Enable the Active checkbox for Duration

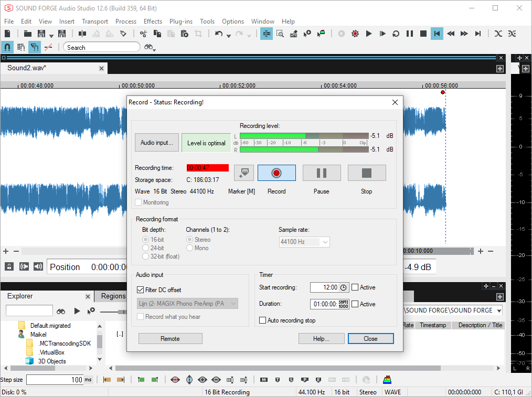tap(355, 304)
